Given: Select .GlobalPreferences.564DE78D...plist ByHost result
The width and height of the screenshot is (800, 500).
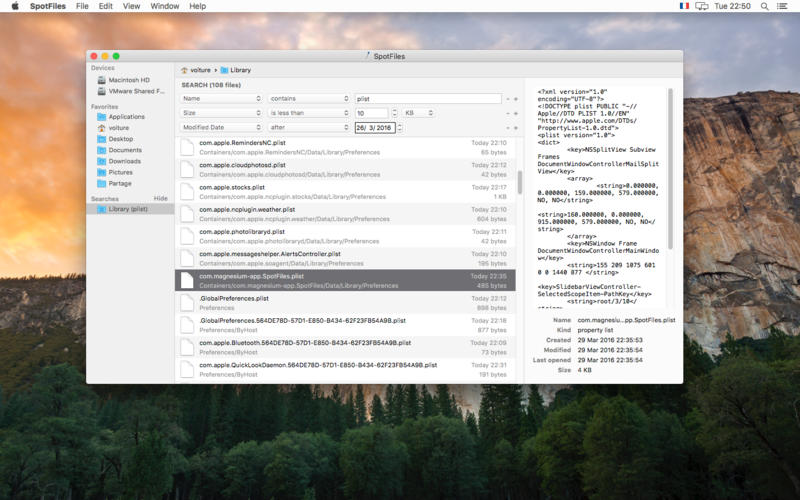Looking at the screenshot, I should [x=345, y=325].
